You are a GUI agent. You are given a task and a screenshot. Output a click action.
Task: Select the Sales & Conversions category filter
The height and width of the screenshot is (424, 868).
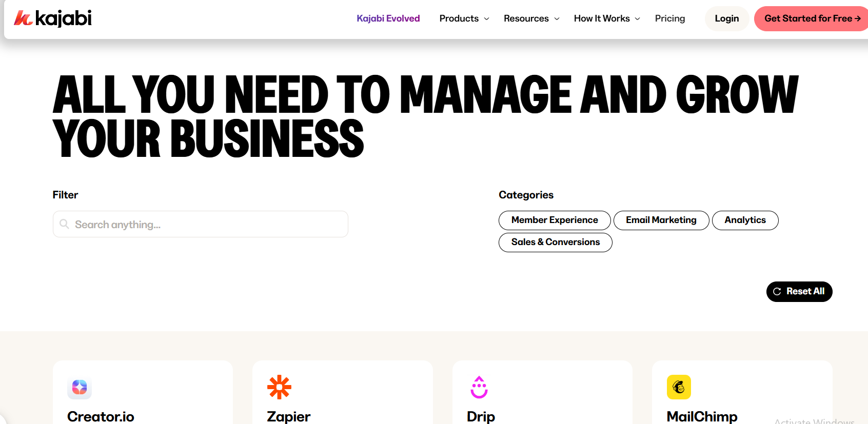click(555, 242)
